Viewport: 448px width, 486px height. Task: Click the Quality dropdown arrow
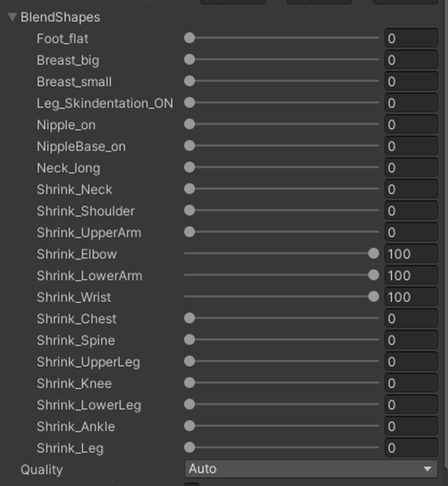[x=428, y=469]
